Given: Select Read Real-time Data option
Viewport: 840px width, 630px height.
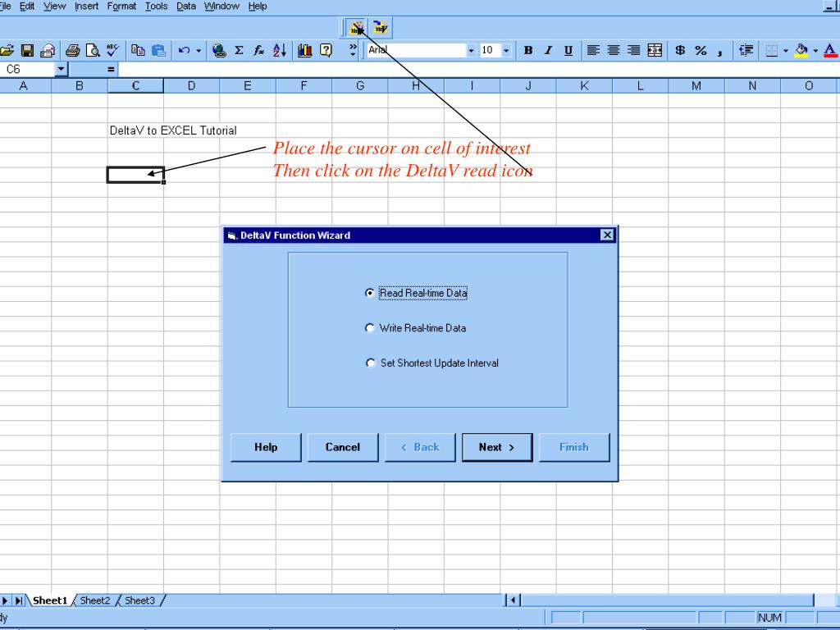Looking at the screenshot, I should [x=416, y=293].
